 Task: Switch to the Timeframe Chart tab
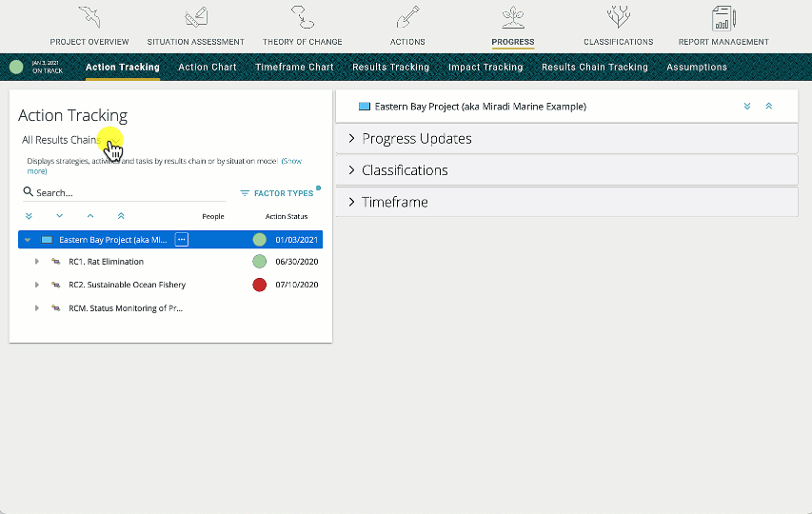coord(294,68)
